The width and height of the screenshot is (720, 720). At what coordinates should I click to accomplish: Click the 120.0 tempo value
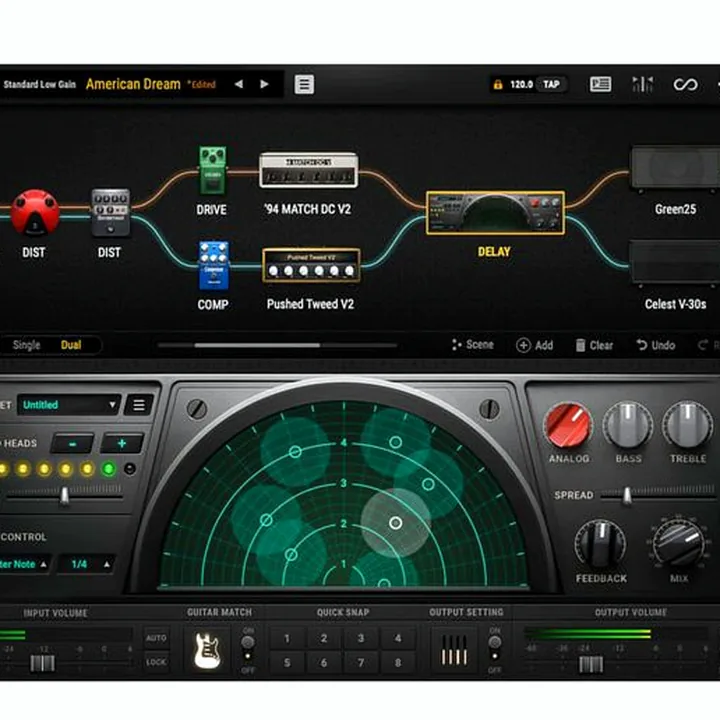point(521,84)
